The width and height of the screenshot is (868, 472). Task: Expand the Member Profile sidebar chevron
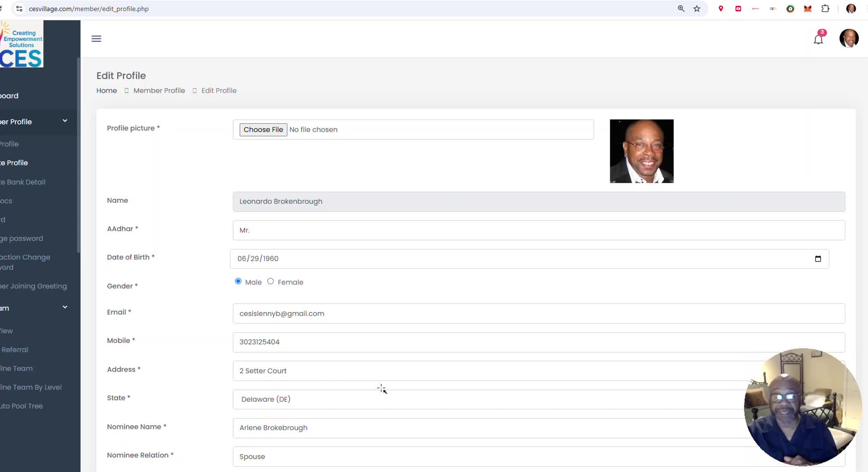coord(65,121)
